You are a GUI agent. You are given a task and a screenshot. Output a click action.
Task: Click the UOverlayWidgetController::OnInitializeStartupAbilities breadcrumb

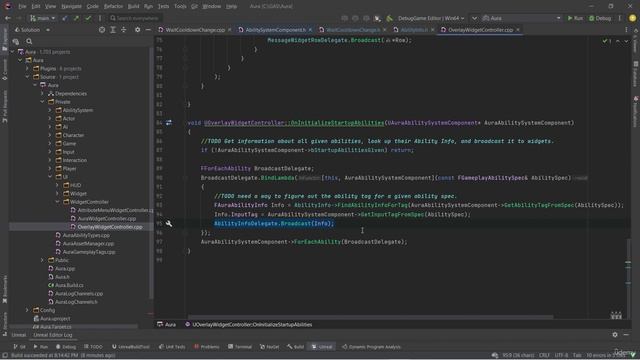pyautogui.click(x=249, y=324)
